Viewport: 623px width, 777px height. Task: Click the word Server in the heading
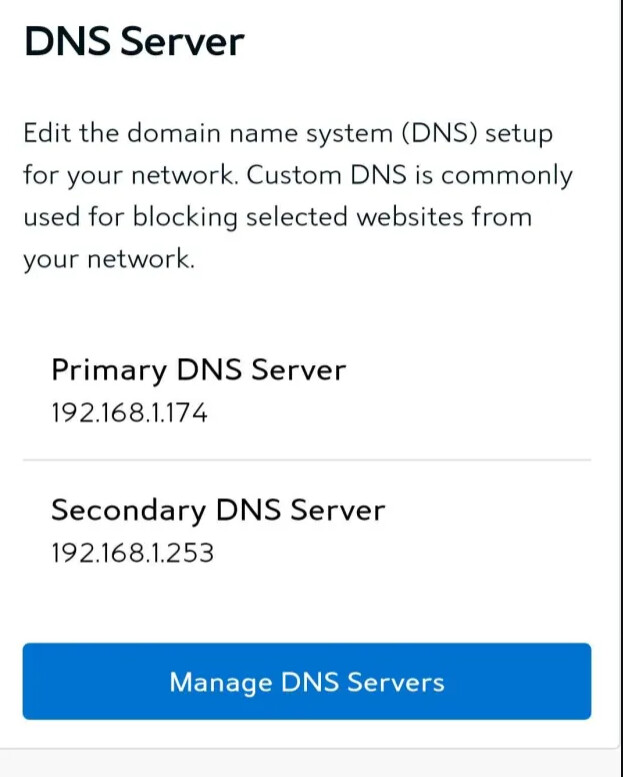(x=182, y=41)
